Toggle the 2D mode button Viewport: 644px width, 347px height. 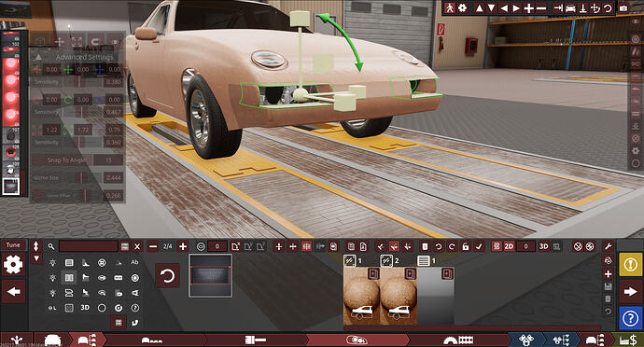point(509,246)
